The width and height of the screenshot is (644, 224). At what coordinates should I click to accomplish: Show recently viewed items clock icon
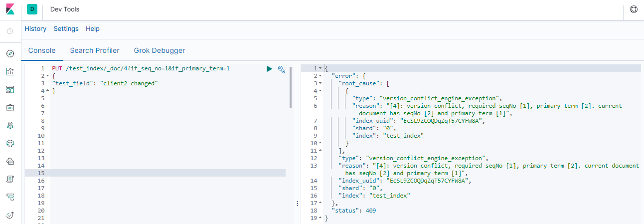(10, 31)
